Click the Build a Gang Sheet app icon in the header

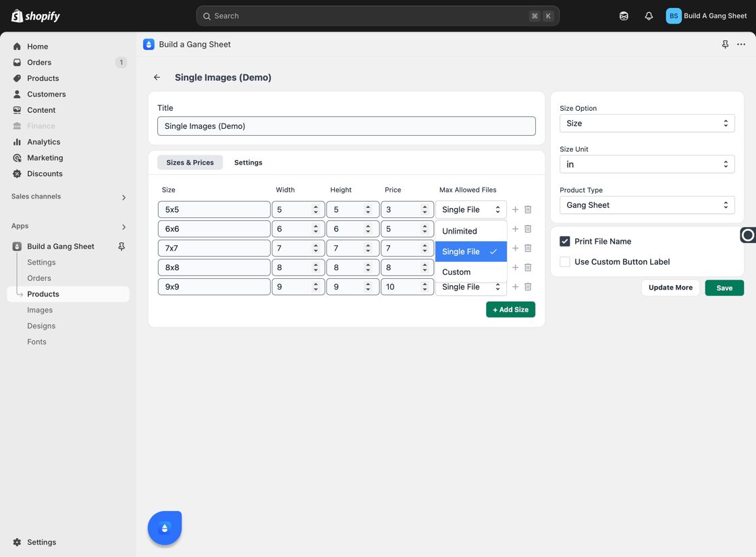148,45
